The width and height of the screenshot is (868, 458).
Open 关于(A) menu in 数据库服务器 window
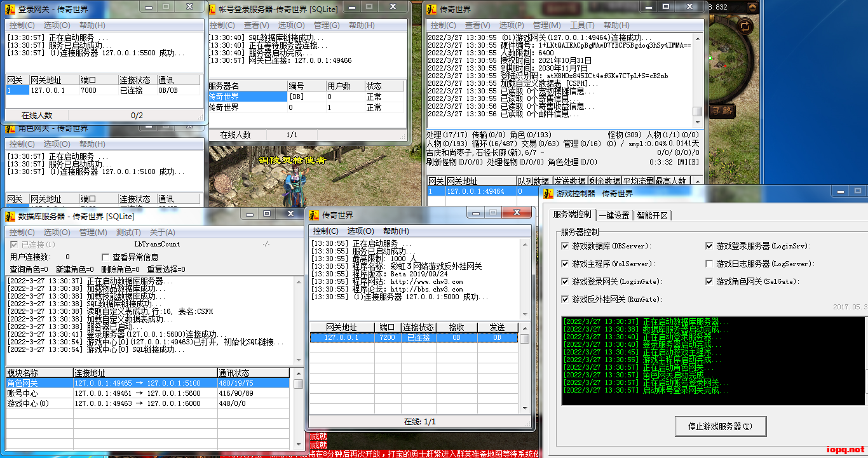point(163,232)
